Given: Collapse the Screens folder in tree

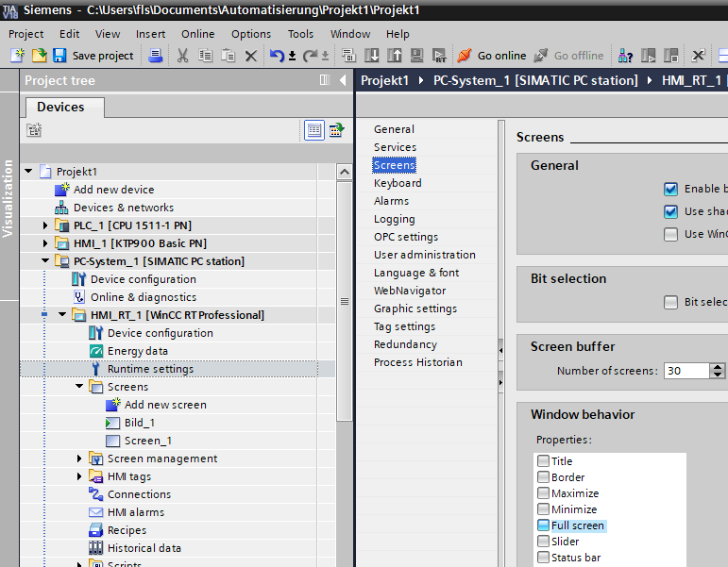Looking at the screenshot, I should [x=80, y=387].
